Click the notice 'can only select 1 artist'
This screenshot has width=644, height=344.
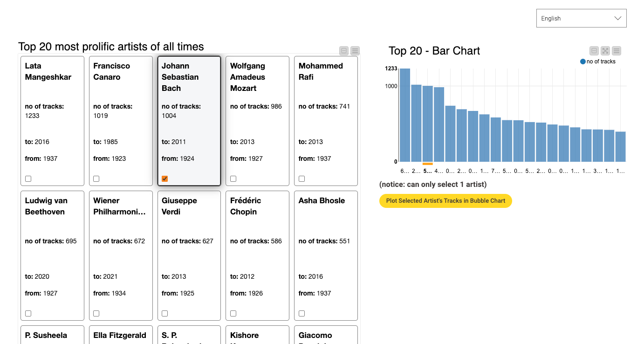click(433, 184)
